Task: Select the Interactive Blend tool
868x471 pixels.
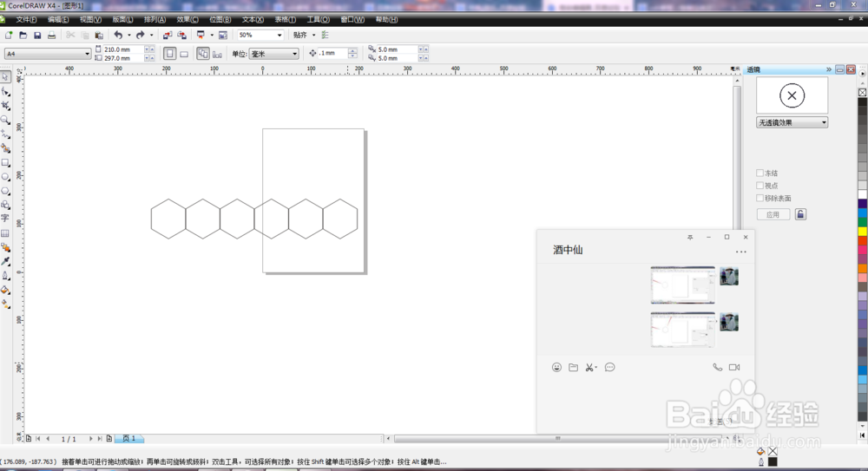Action: pyautogui.click(x=5, y=247)
